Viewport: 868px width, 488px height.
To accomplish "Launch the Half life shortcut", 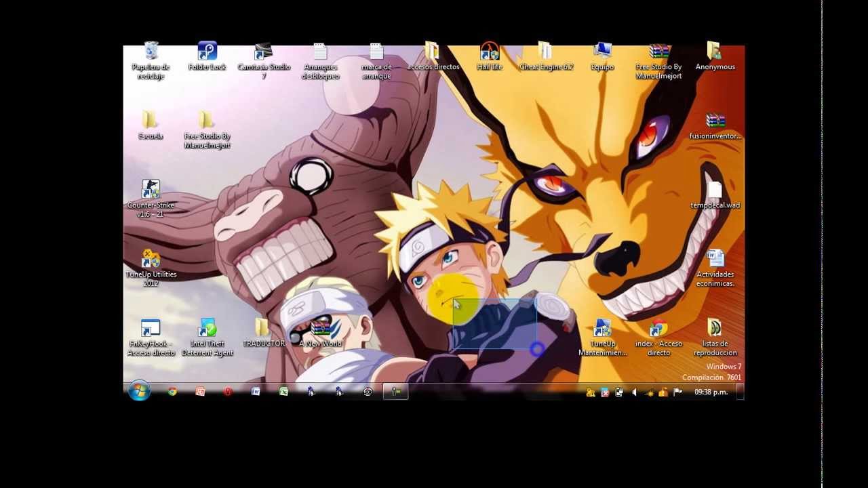I will pyautogui.click(x=489, y=56).
